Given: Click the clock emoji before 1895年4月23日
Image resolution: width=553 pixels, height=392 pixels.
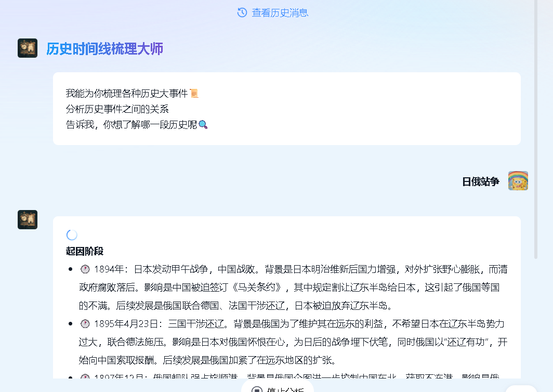Looking at the screenshot, I should pyautogui.click(x=85, y=324).
